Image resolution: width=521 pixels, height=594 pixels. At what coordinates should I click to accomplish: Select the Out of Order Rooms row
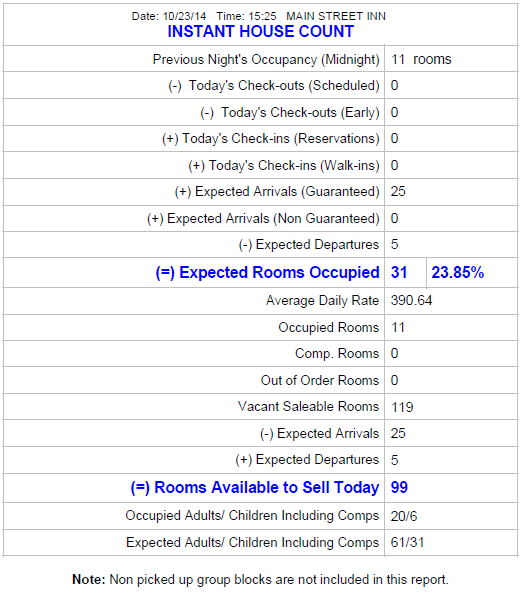[261, 380]
